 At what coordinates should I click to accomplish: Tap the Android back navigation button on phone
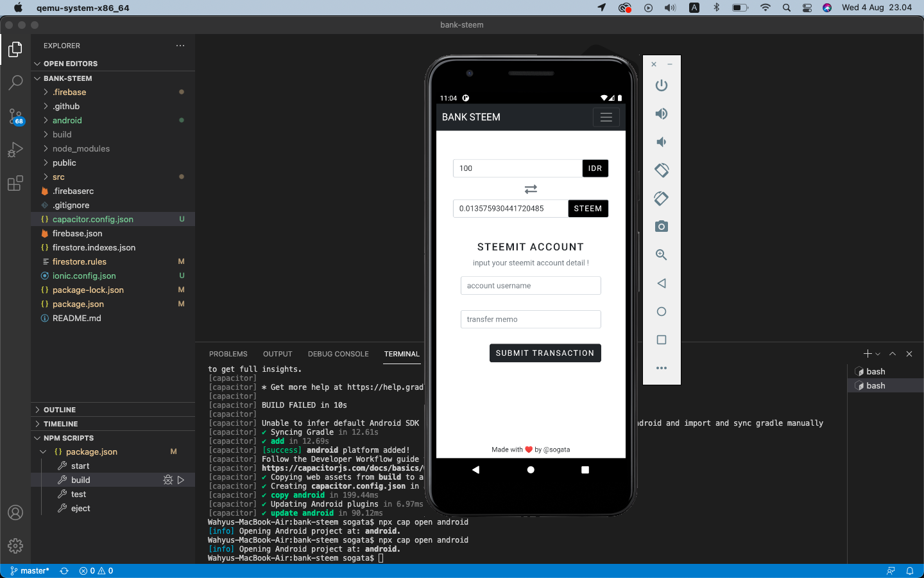pos(475,469)
